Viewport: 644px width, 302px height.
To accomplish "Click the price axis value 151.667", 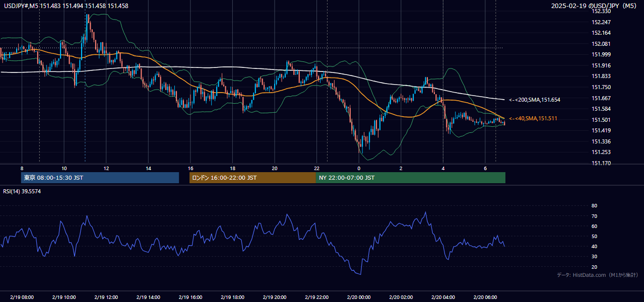I will (x=601, y=98).
